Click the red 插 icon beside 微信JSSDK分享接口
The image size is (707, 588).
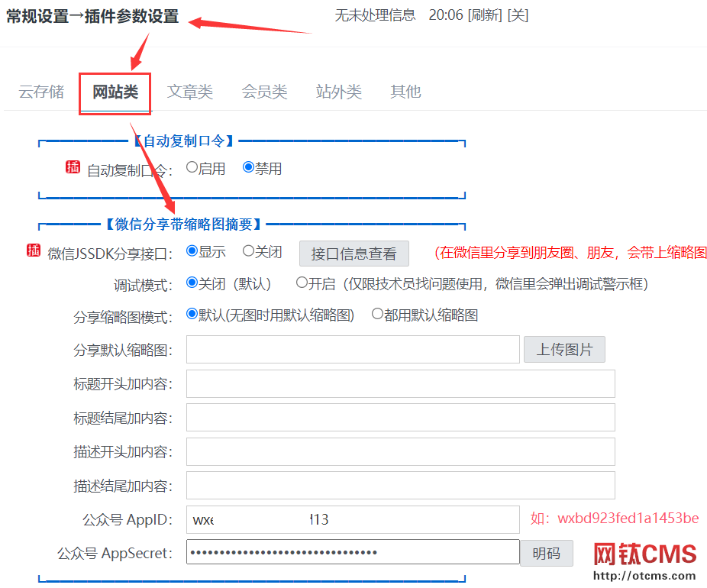(33, 250)
